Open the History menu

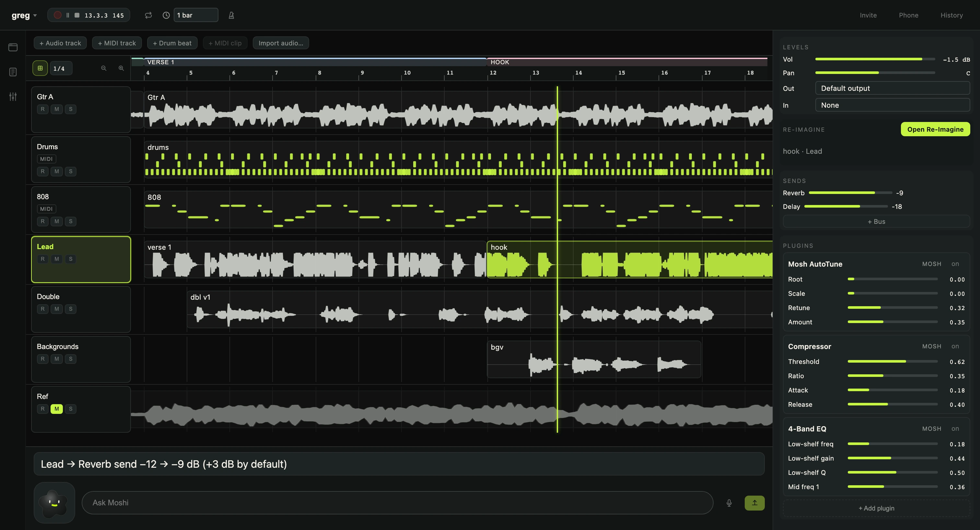point(951,15)
